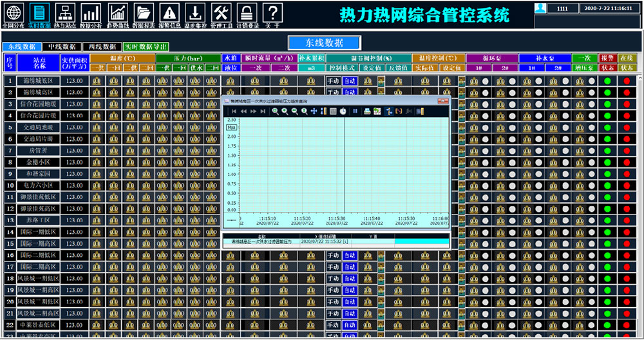Click 注销登录 padlock icon
This screenshot has width=644, height=340.
247,13
